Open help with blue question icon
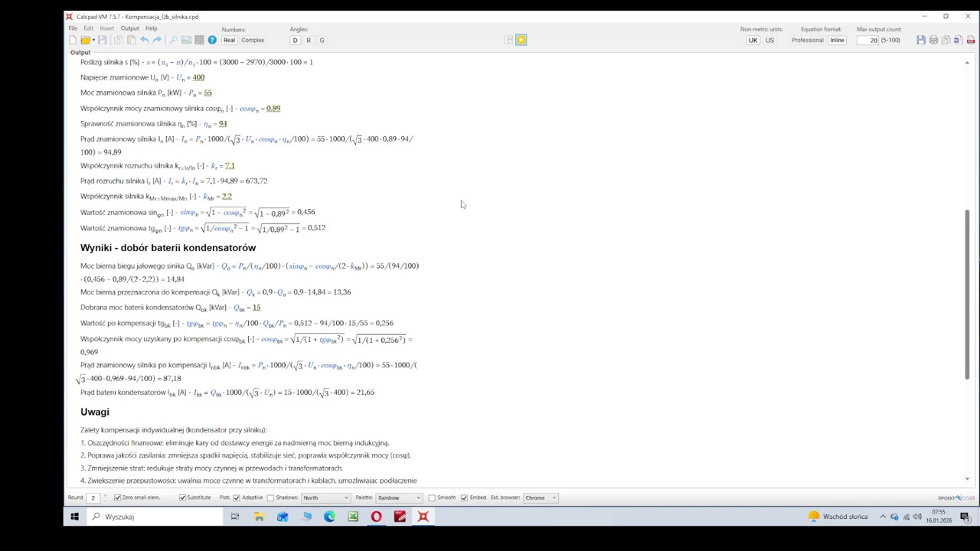The image size is (980, 551). (x=212, y=40)
